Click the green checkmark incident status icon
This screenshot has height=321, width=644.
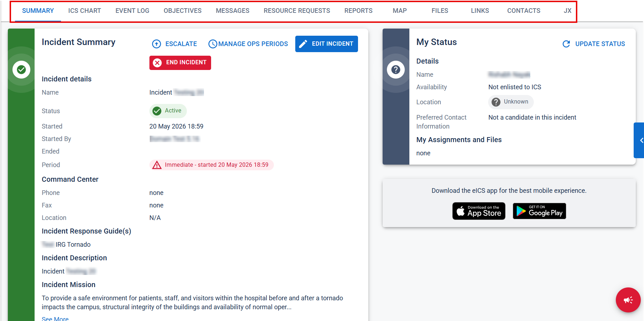[21, 70]
